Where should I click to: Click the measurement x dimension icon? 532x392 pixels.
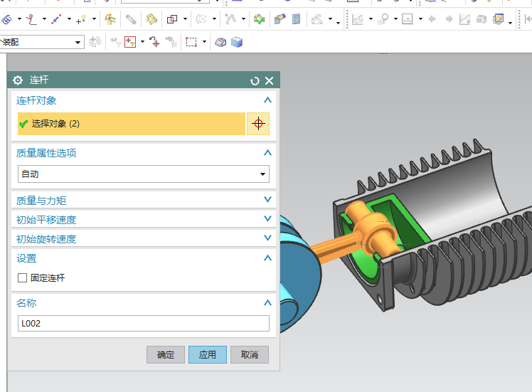407,19
